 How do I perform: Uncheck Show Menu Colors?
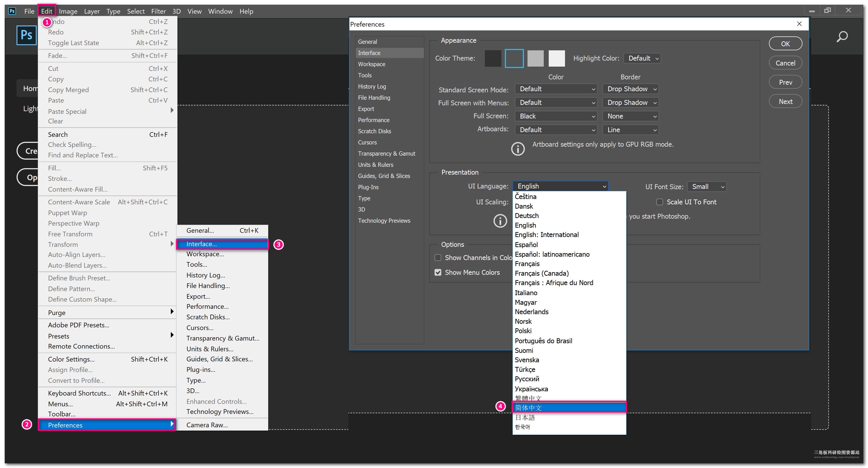point(438,273)
